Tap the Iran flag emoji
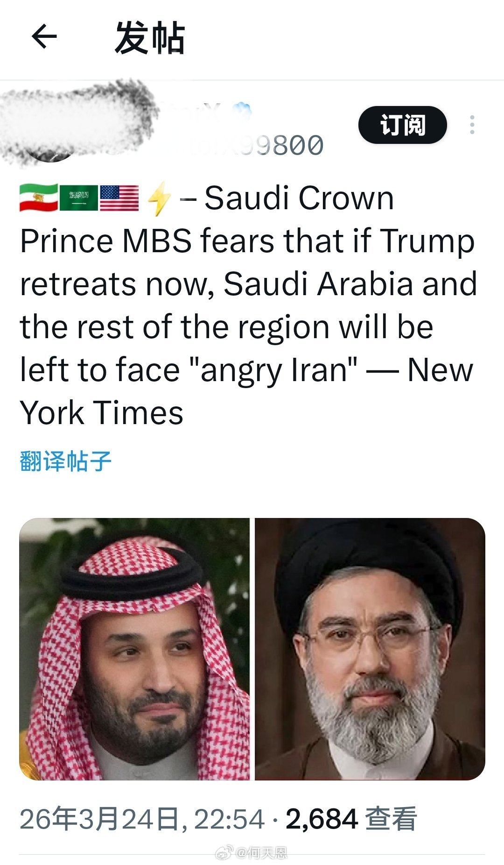Viewport: 504px width, 865px height. 39,198
